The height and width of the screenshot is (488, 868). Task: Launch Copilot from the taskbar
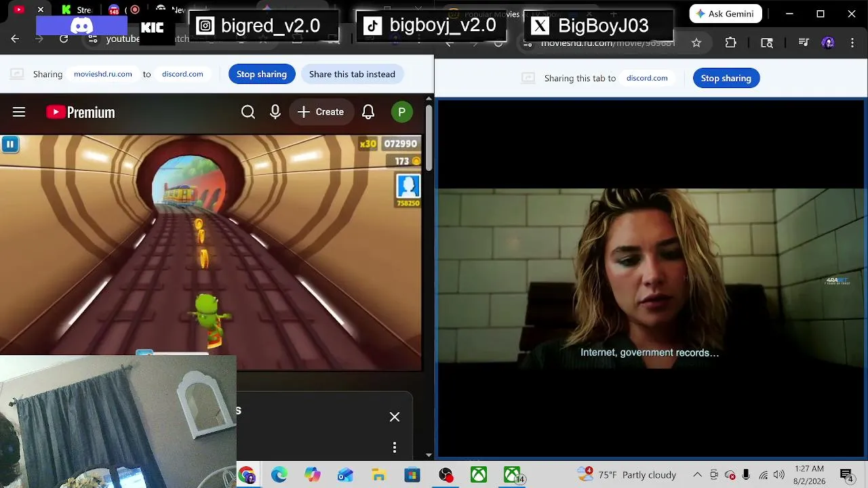point(313,475)
